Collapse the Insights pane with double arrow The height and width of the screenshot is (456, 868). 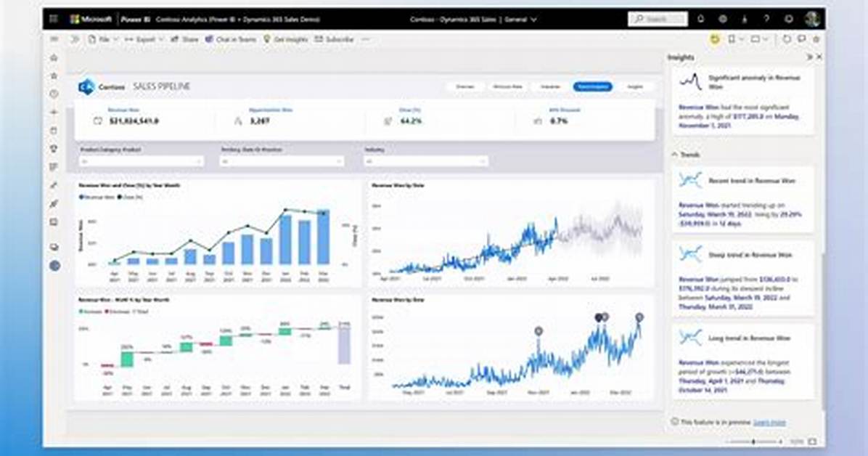click(x=809, y=57)
